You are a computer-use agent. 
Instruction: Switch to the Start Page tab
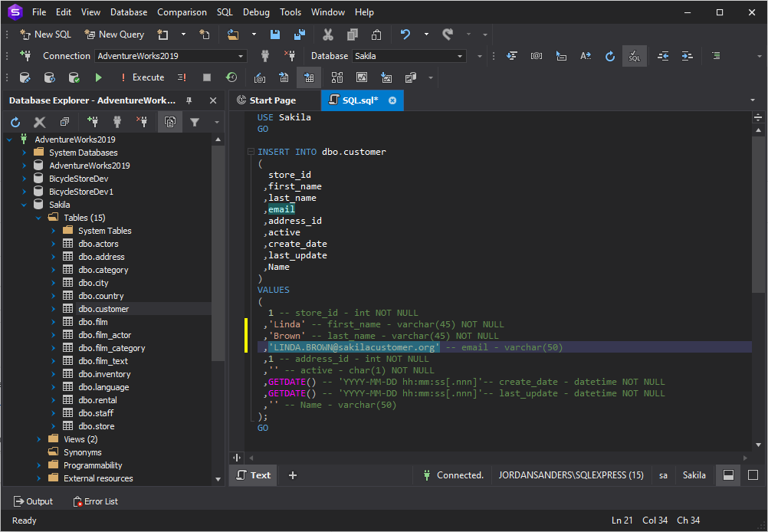[272, 100]
